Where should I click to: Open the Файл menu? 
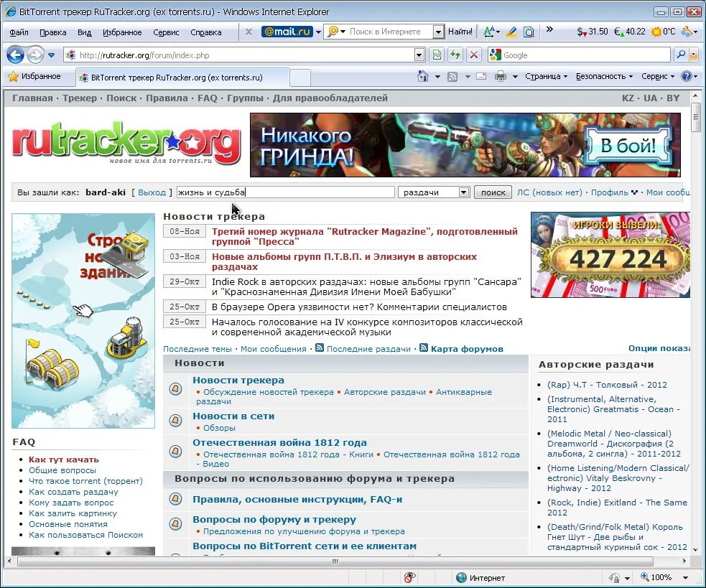click(19, 32)
